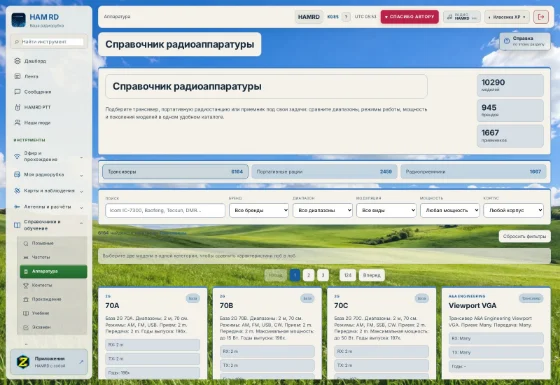Click the red logout icon button

point(541,17)
